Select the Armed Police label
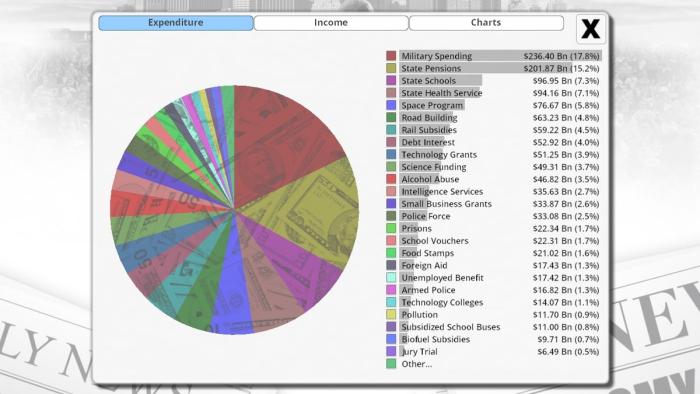Image resolution: width=700 pixels, height=394 pixels. (x=429, y=290)
